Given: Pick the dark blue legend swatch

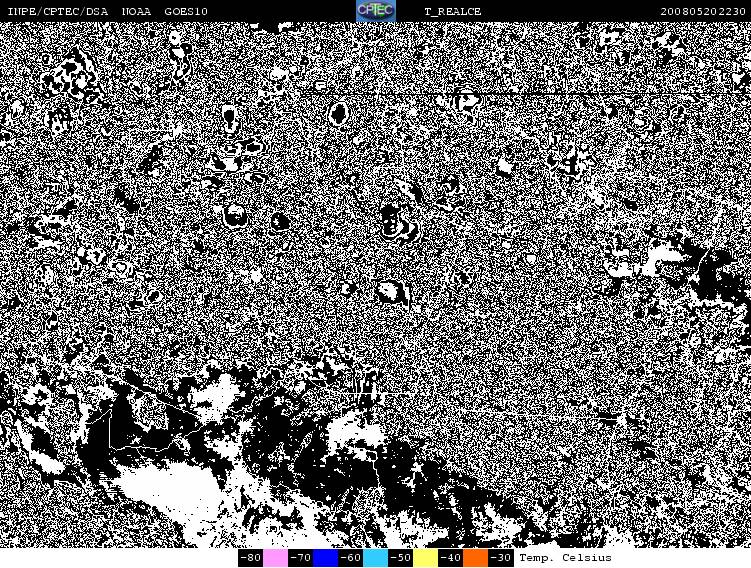Looking at the screenshot, I should 325,558.
